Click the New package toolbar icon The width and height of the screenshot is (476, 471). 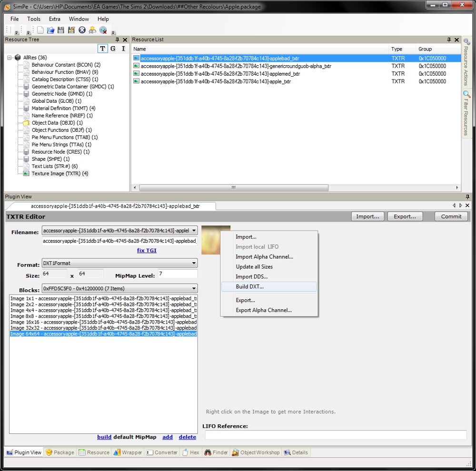40,30
